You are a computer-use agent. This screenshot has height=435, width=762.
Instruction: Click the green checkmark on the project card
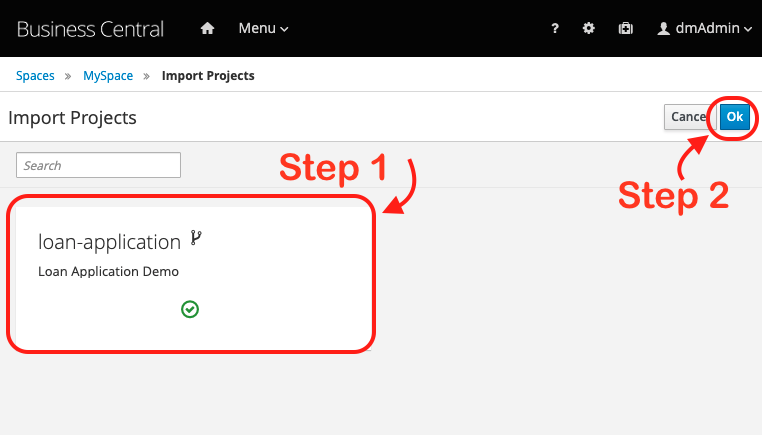(190, 310)
